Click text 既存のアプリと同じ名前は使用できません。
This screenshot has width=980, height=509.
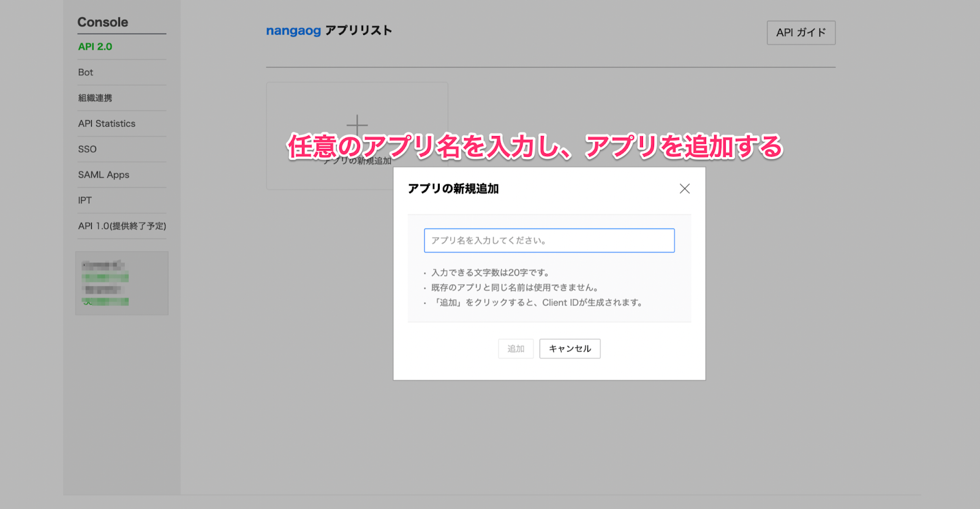(515, 287)
